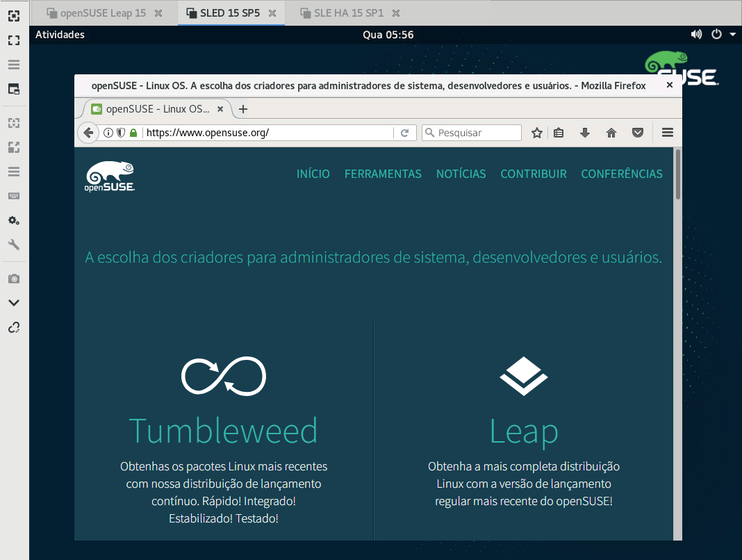Open the NOTÍCIAS navigation link

click(x=461, y=174)
